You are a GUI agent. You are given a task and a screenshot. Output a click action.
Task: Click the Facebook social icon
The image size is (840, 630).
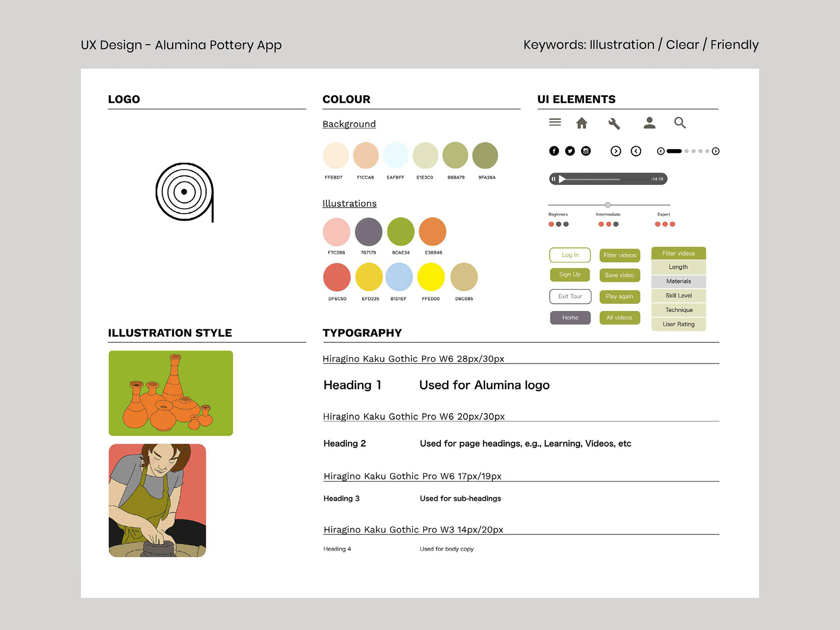tap(554, 151)
